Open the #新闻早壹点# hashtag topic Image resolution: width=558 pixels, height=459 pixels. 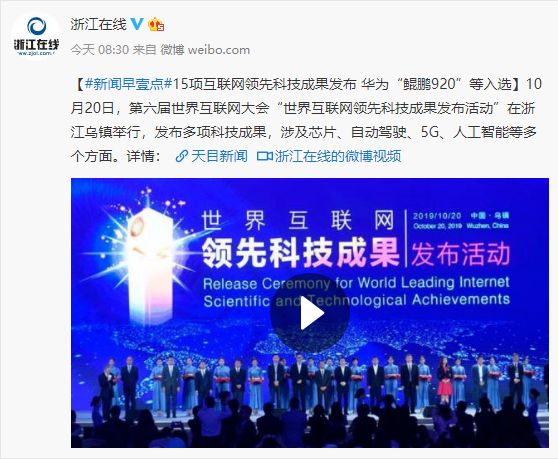click(x=128, y=84)
